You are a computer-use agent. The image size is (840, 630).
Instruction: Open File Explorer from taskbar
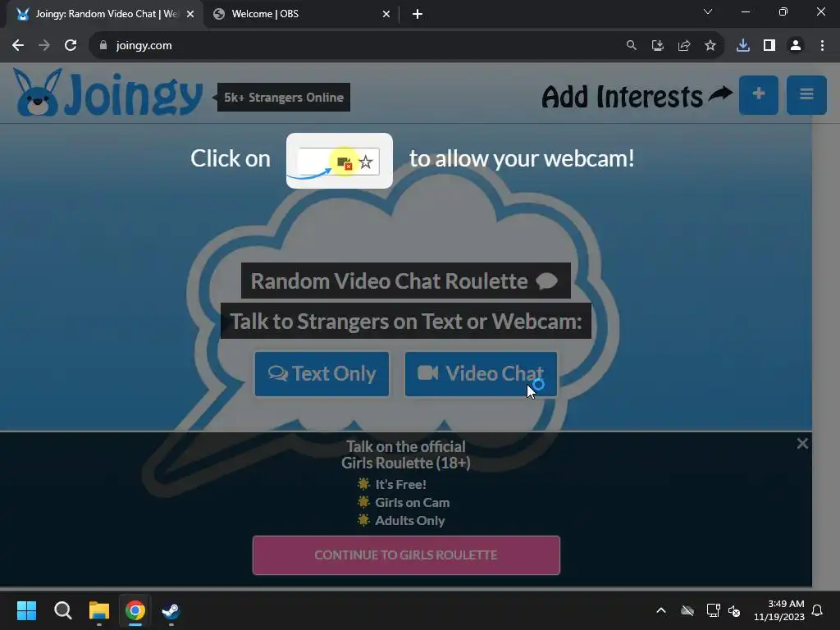tap(99, 610)
